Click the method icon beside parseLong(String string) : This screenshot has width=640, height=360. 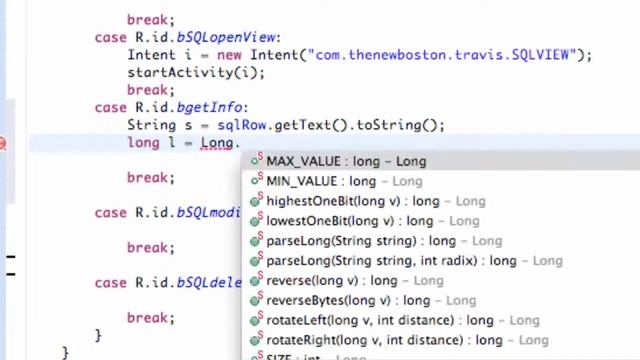256,240
